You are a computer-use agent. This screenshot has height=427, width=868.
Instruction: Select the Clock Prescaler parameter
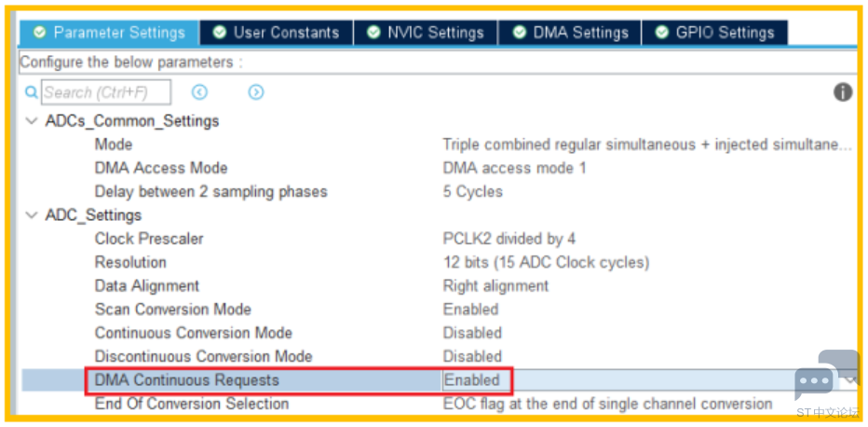tap(149, 239)
